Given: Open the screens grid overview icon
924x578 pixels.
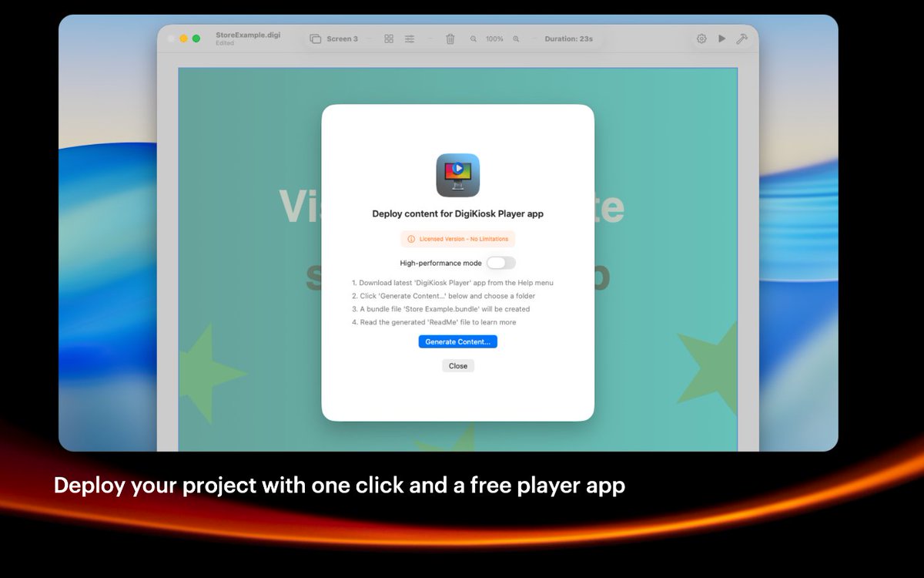Looking at the screenshot, I should click(389, 38).
